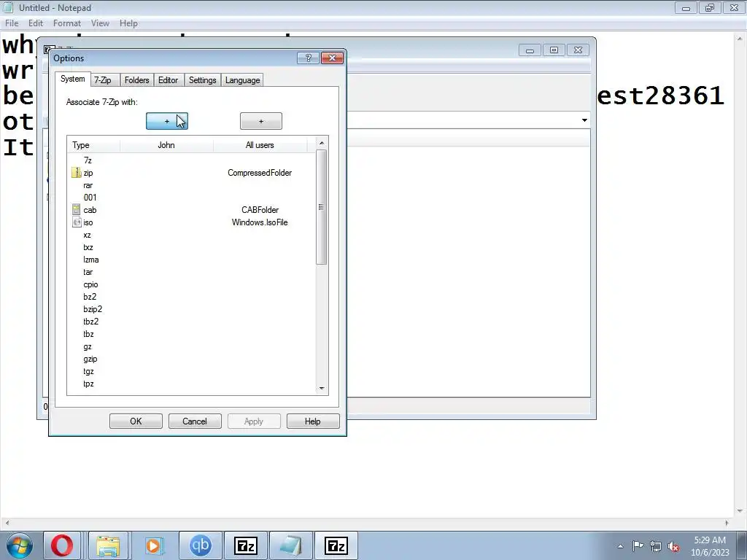Image resolution: width=747 pixels, height=560 pixels.
Task: Click the network tray icon
Action: tap(656, 546)
